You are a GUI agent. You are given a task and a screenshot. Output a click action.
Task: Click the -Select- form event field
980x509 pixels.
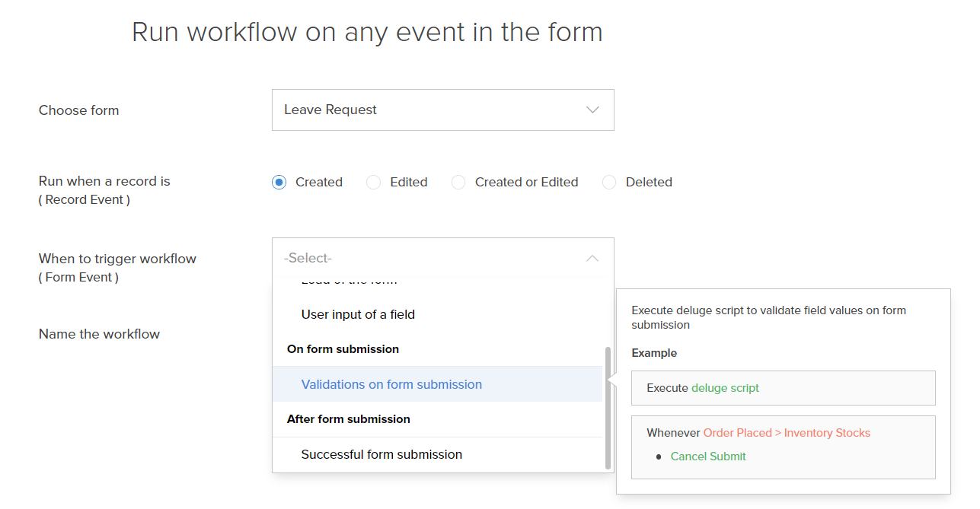[426, 258]
